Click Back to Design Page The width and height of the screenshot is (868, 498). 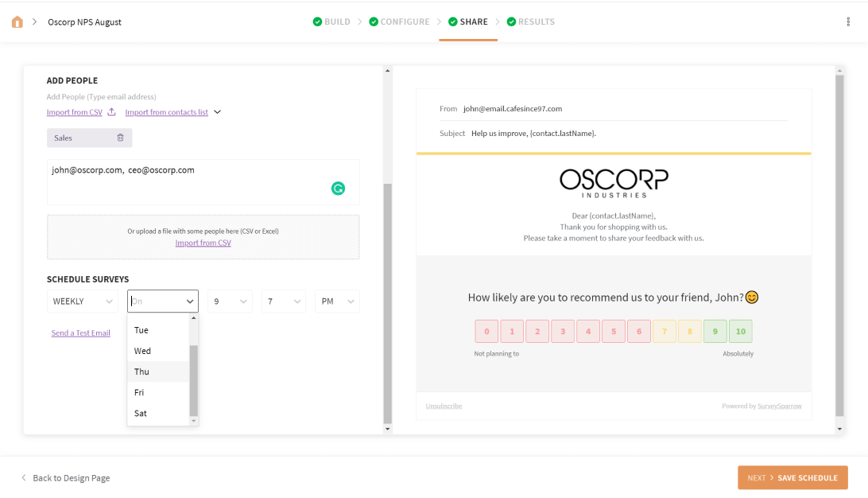pos(72,477)
